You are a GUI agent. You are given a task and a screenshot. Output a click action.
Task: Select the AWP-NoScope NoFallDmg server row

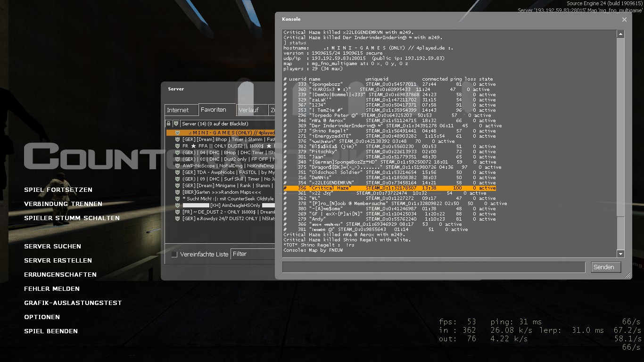(221, 166)
